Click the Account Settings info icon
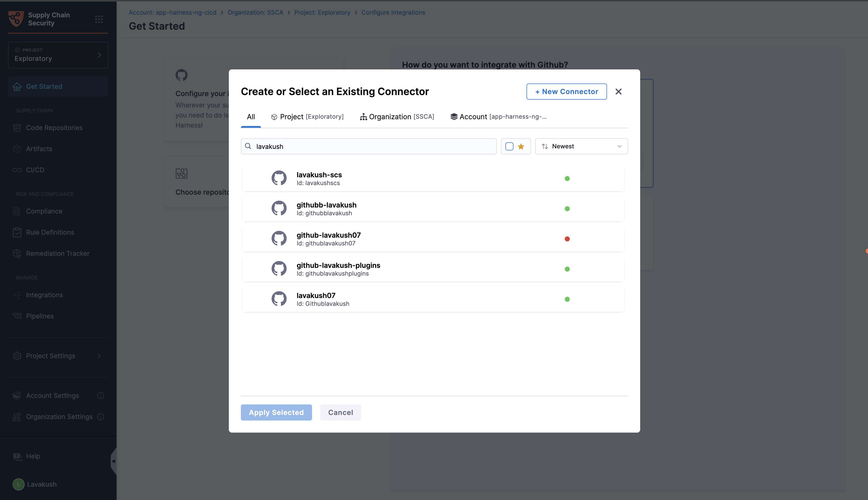The height and width of the screenshot is (500, 868). click(101, 396)
